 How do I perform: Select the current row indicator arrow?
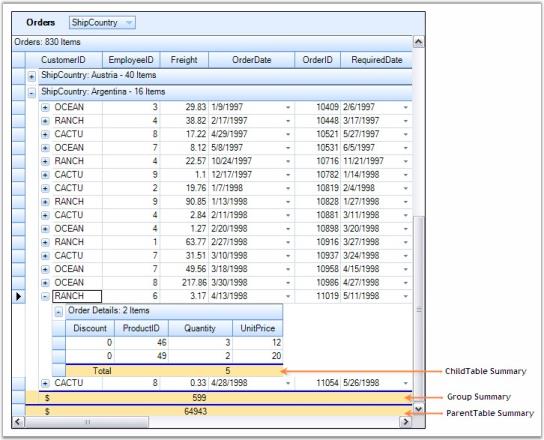point(19,297)
